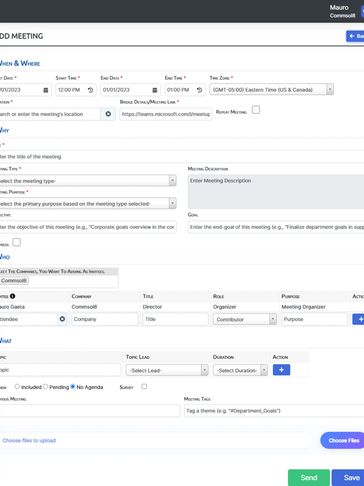Click the blue Save button
The height and width of the screenshot is (486, 364).
(348, 478)
